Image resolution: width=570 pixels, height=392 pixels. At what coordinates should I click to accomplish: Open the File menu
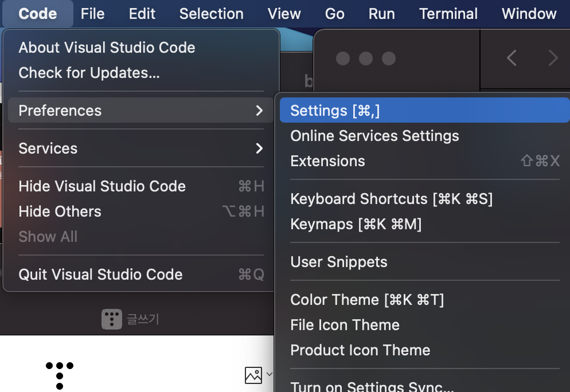tap(93, 14)
